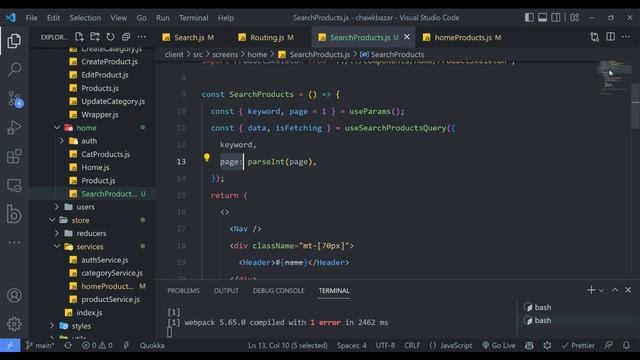Click the New File icon in Explorer
The width and height of the screenshot is (640, 360).
[79, 37]
